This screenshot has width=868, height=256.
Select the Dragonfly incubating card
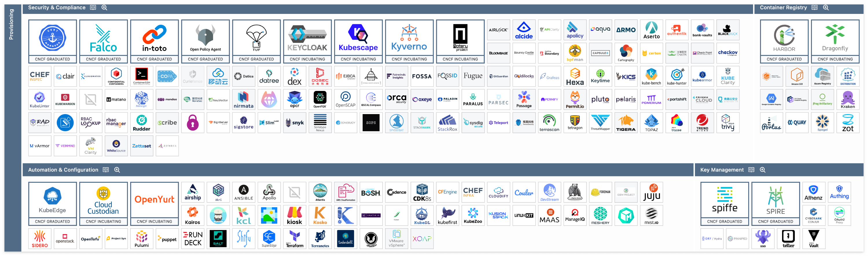point(835,41)
